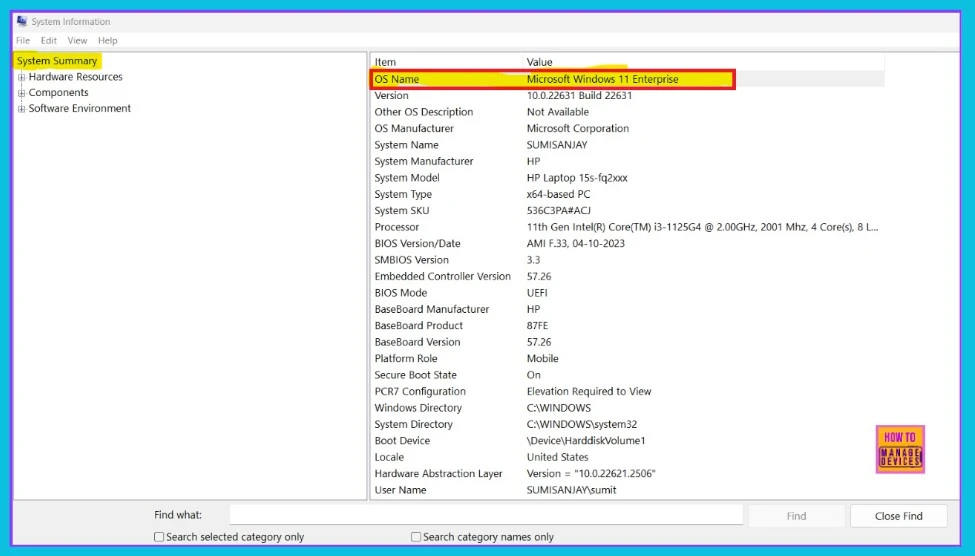Select the Hardware Resources tree item
Screen dimensions: 975x556
point(75,76)
